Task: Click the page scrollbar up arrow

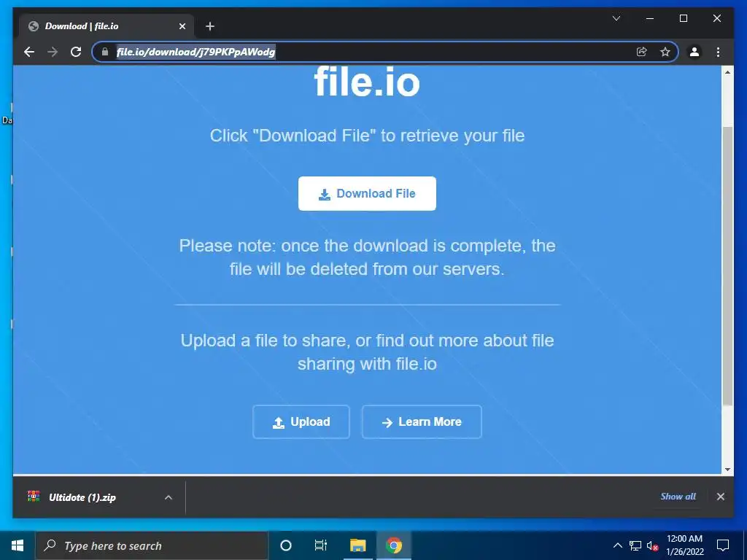Action: [727, 72]
